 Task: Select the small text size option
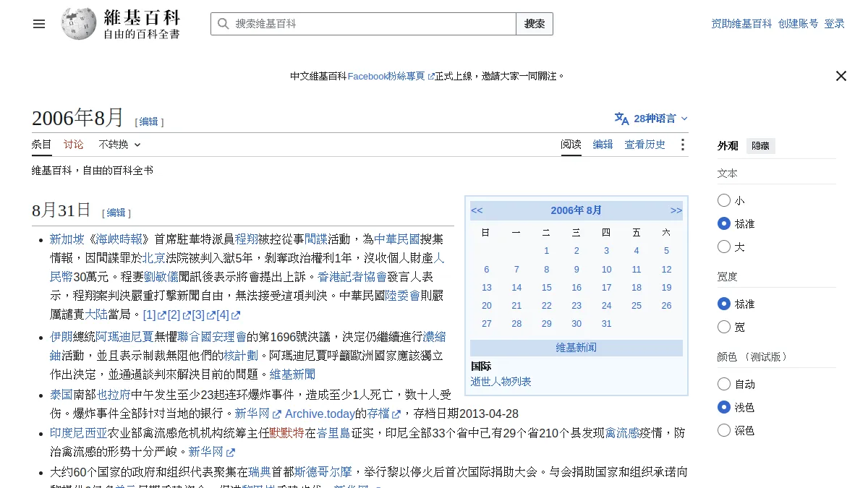coord(724,200)
